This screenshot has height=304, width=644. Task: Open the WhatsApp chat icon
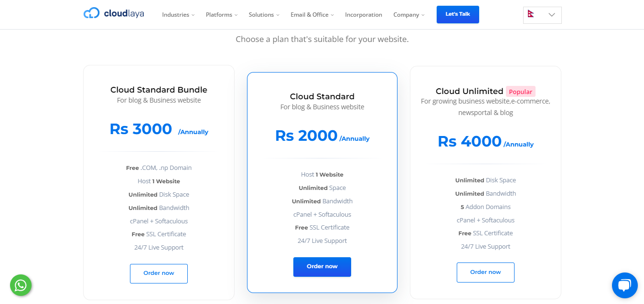pos(21,285)
